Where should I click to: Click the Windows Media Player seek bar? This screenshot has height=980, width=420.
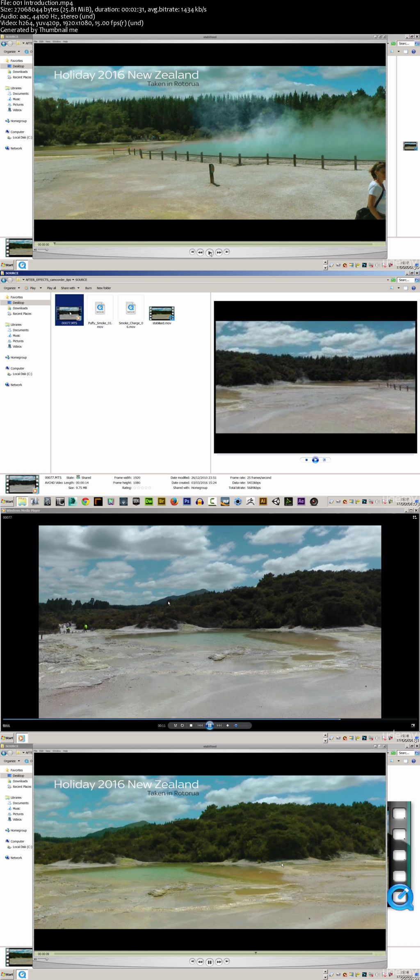coord(210,719)
